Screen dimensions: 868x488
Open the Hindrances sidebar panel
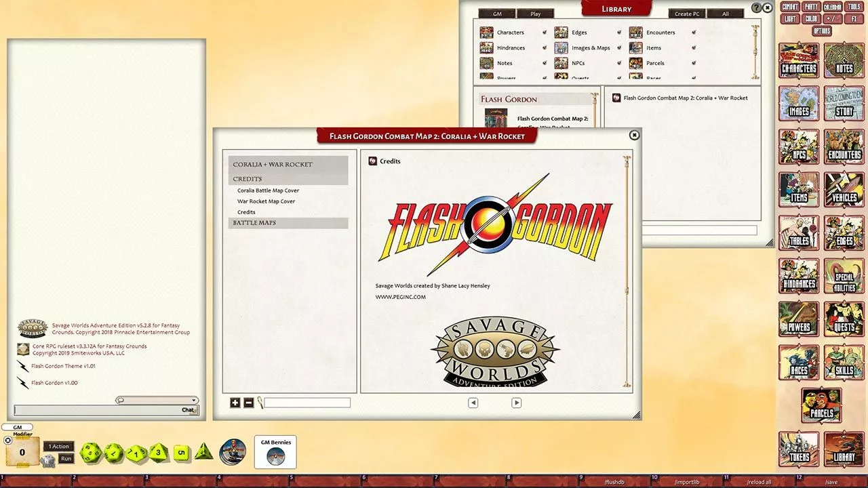[799, 277]
